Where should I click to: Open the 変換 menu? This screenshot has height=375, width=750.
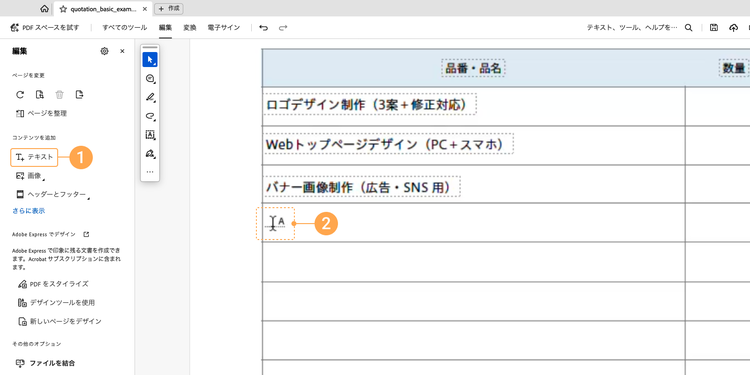tap(190, 28)
